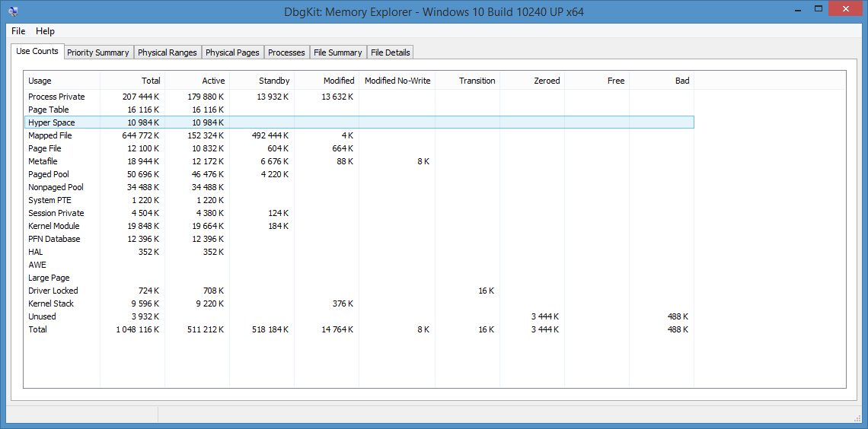Switch to the Physical Ranges tab
868x429 pixels.
(x=168, y=52)
